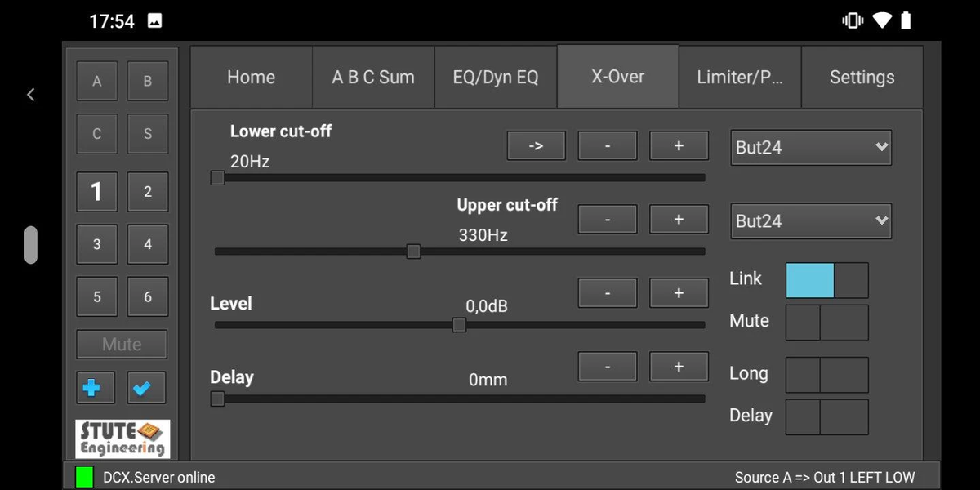Open lower cut-off filter type dropdown

point(810,148)
